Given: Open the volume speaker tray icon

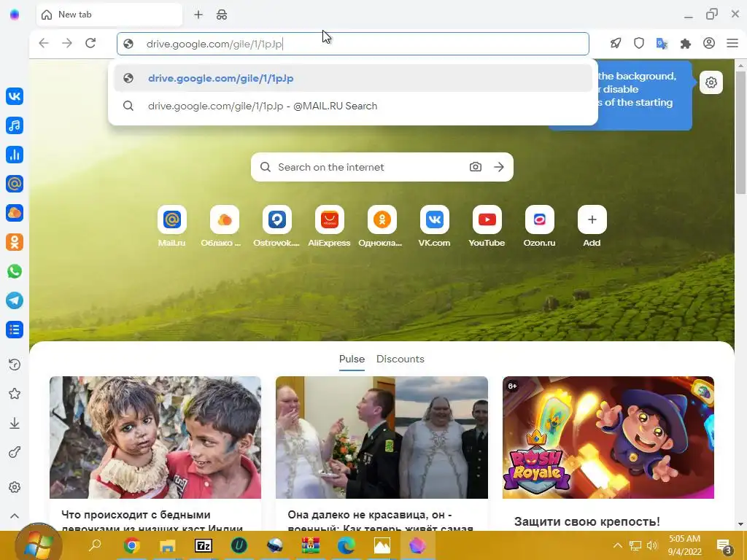Looking at the screenshot, I should tap(652, 545).
